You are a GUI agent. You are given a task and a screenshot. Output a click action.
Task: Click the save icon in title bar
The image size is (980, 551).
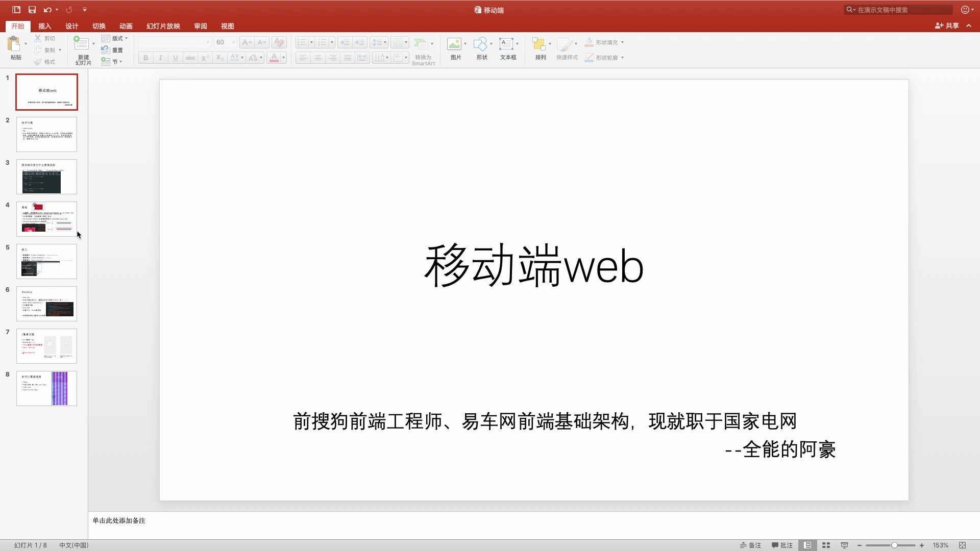pyautogui.click(x=32, y=10)
